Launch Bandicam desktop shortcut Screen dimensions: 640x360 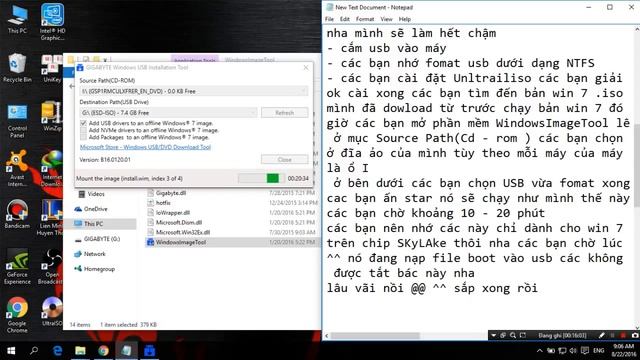click(17, 214)
